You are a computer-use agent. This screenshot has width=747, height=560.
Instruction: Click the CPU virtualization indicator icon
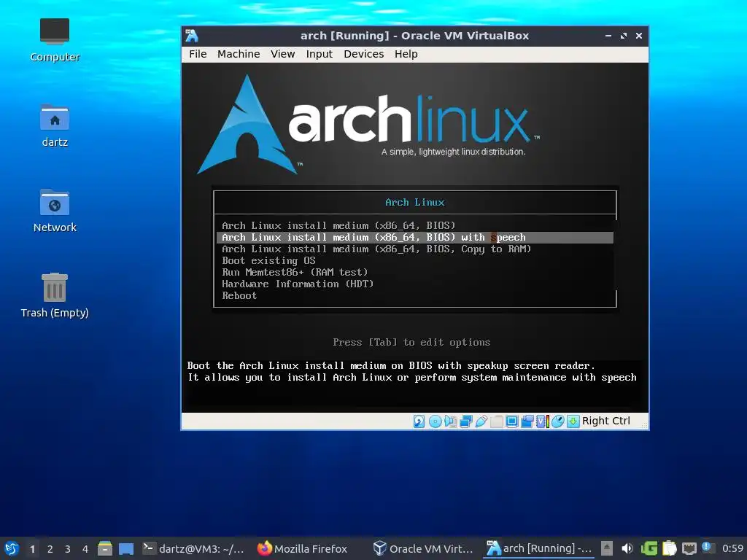[x=542, y=421]
